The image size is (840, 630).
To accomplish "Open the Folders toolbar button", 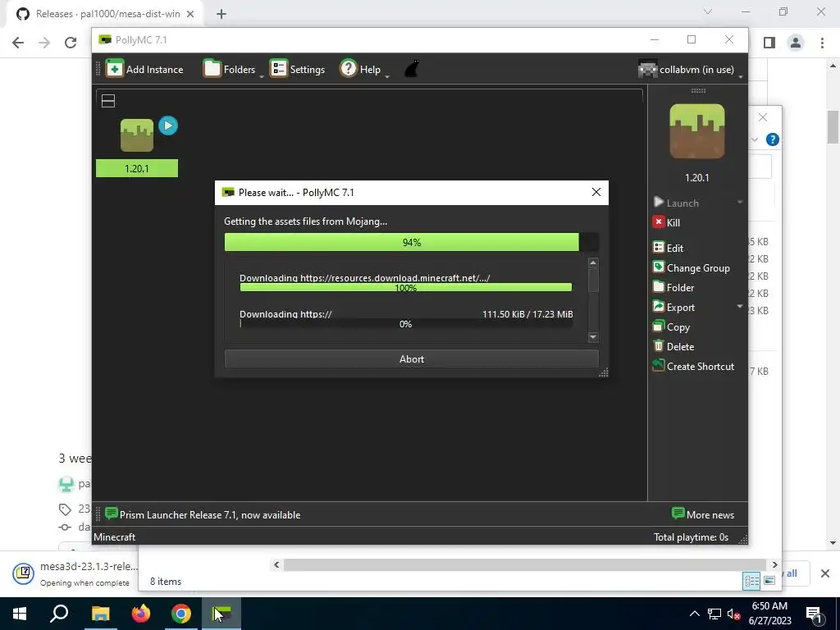I will click(x=230, y=69).
